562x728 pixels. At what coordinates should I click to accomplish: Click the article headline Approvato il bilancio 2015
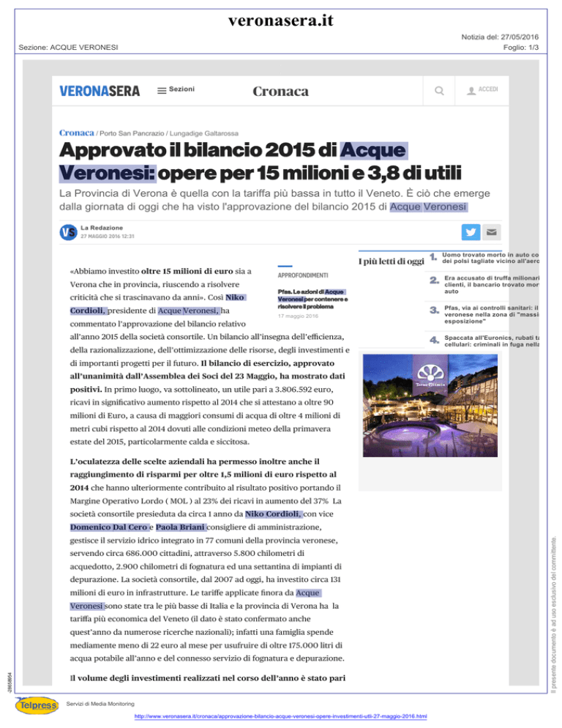[260, 162]
